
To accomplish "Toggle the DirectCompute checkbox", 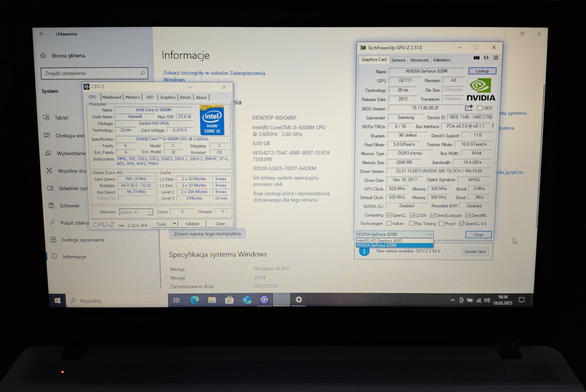I will pos(433,215).
